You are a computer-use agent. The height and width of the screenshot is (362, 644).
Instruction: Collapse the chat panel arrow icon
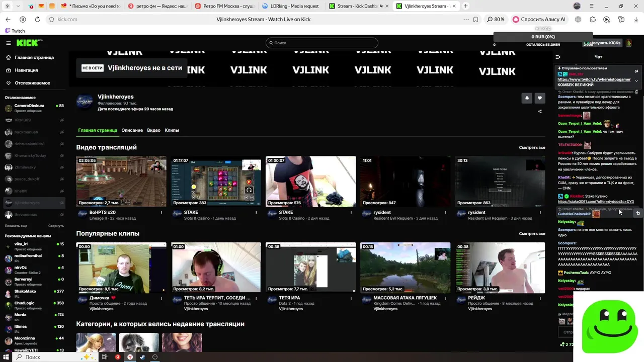coord(558,57)
